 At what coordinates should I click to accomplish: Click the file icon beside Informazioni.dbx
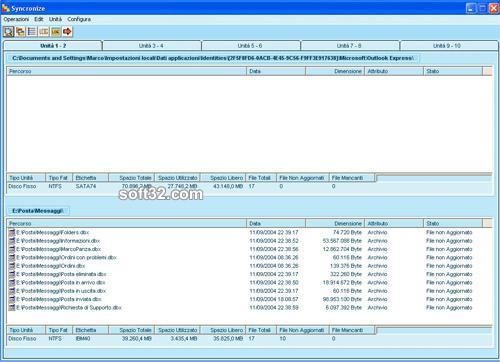click(x=12, y=241)
